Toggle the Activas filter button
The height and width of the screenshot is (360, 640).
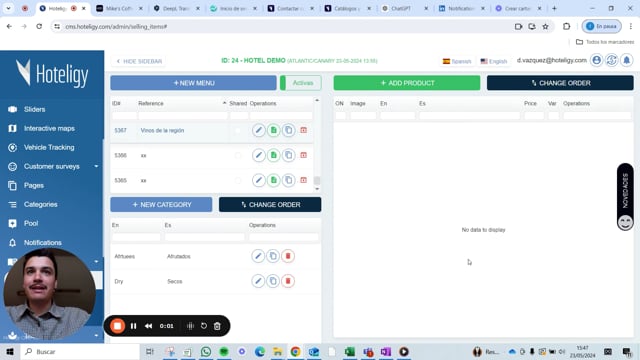(301, 83)
